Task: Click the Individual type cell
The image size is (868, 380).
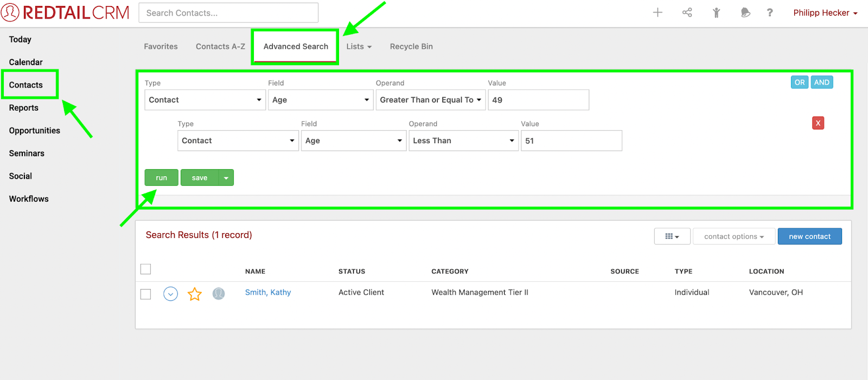Action: (x=692, y=293)
